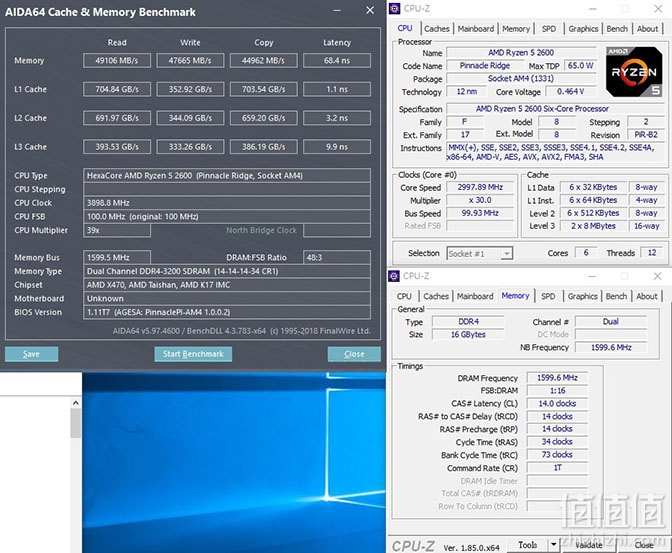Click the Save button in AIDA64
Viewport: 672px width, 553px height.
[x=32, y=354]
